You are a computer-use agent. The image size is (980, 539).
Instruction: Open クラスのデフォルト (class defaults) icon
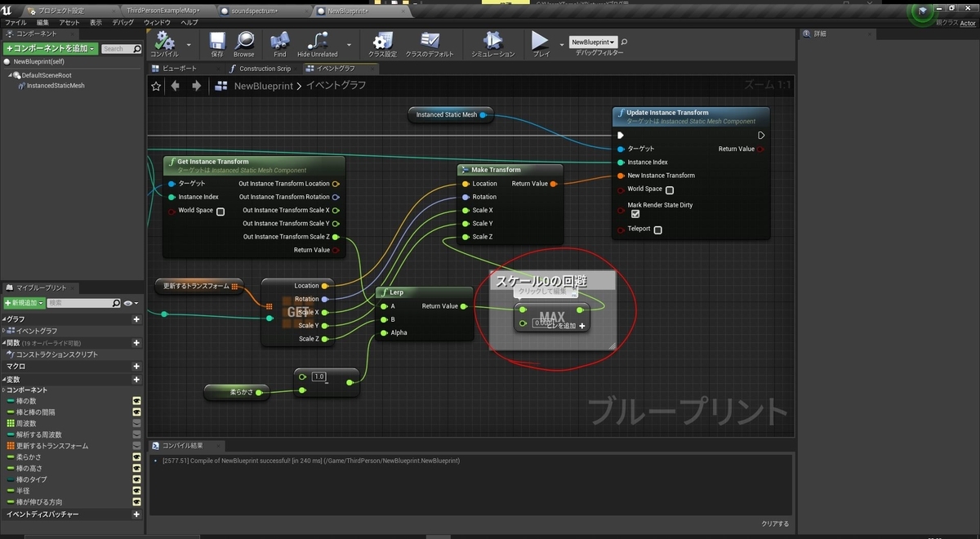pos(430,41)
